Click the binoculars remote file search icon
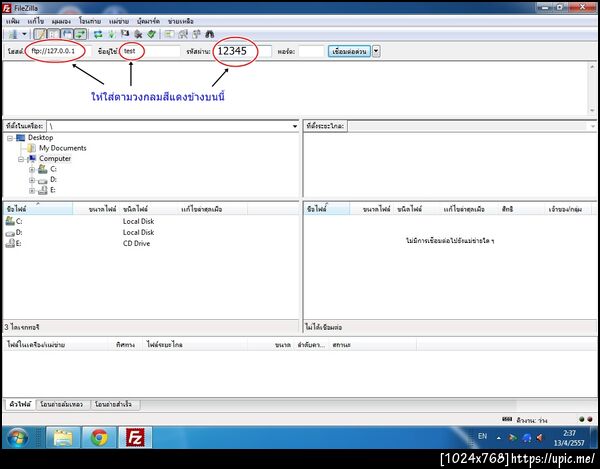Screen dimensions: 600x469 click(210, 34)
